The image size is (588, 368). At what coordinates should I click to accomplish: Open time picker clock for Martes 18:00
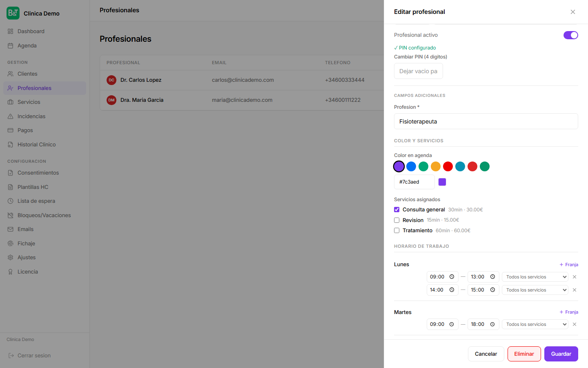[x=492, y=324]
